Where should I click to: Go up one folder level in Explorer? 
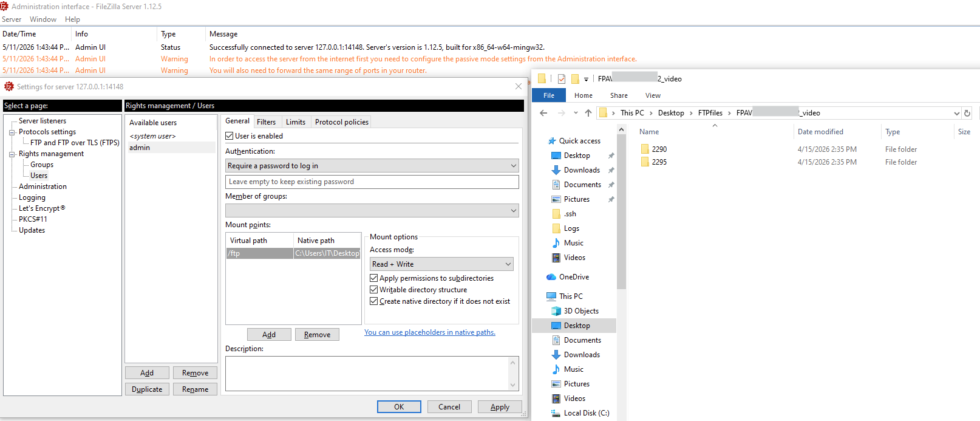[588, 113]
